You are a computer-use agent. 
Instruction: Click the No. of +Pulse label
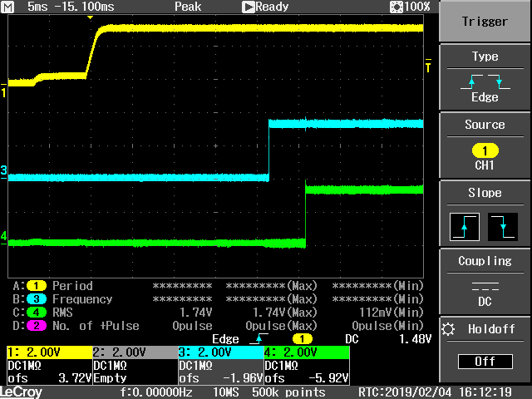96,326
